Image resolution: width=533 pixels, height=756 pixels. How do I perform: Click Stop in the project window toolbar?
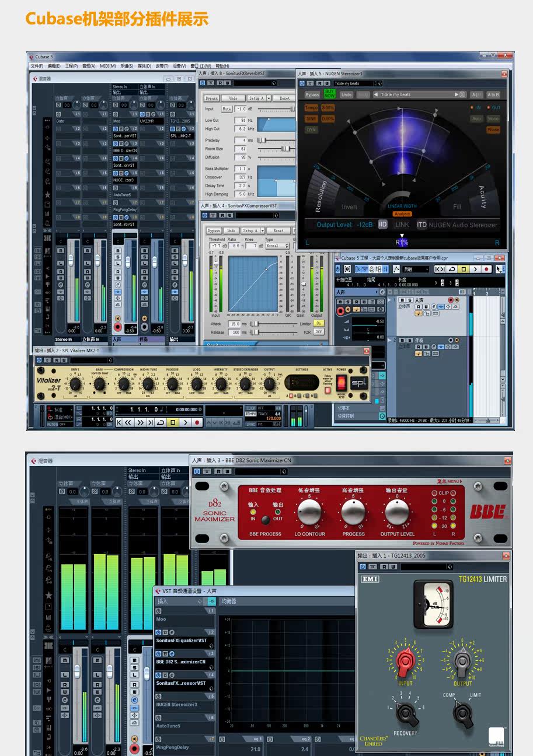(x=464, y=269)
